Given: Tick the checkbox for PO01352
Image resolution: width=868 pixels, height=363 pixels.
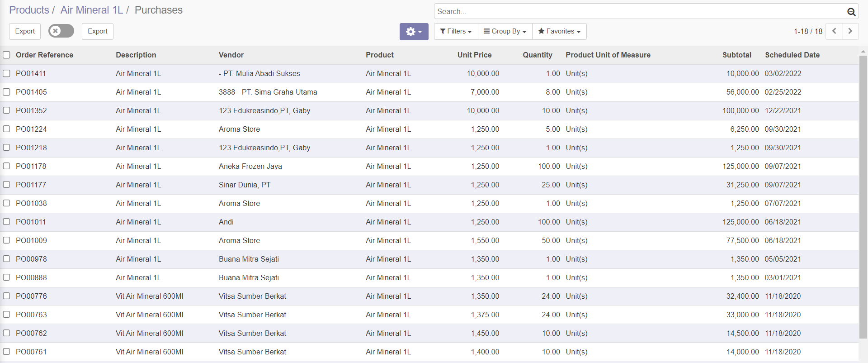Looking at the screenshot, I should pos(6,110).
